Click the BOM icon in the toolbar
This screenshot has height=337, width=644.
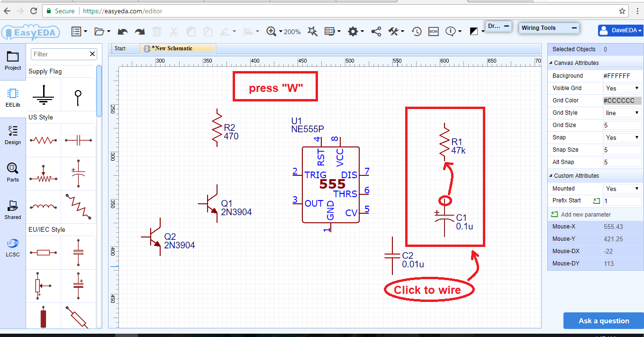coord(433,30)
